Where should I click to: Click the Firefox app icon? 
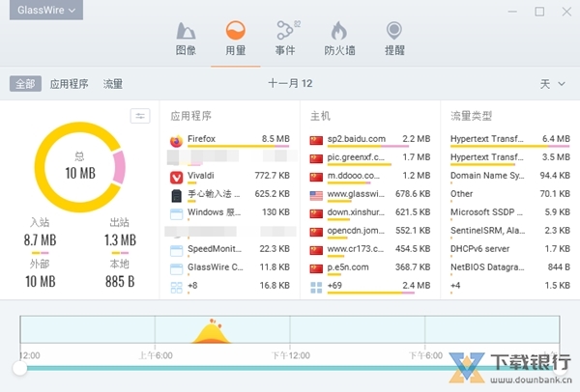177,141
